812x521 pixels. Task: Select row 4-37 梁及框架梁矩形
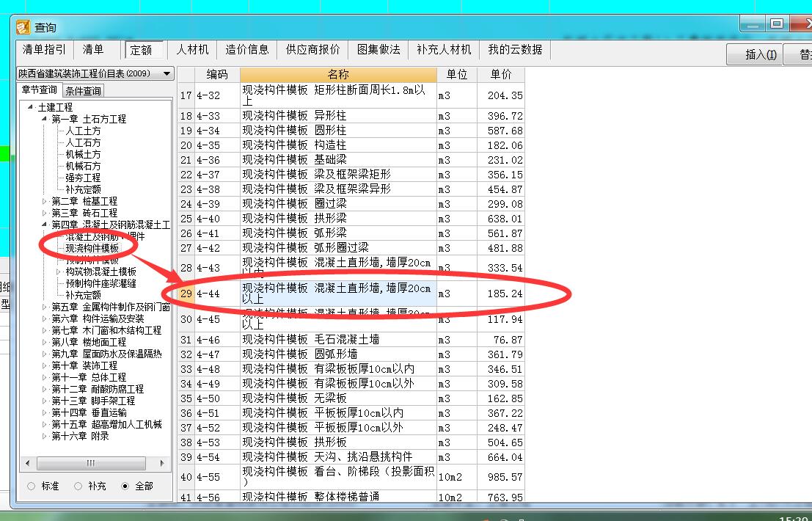(351, 175)
